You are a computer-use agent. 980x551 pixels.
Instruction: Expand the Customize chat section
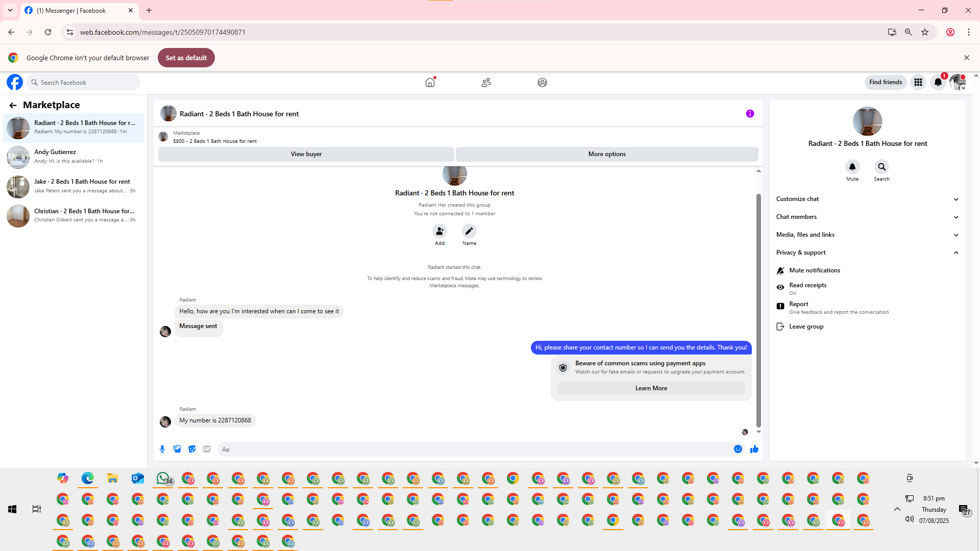867,199
